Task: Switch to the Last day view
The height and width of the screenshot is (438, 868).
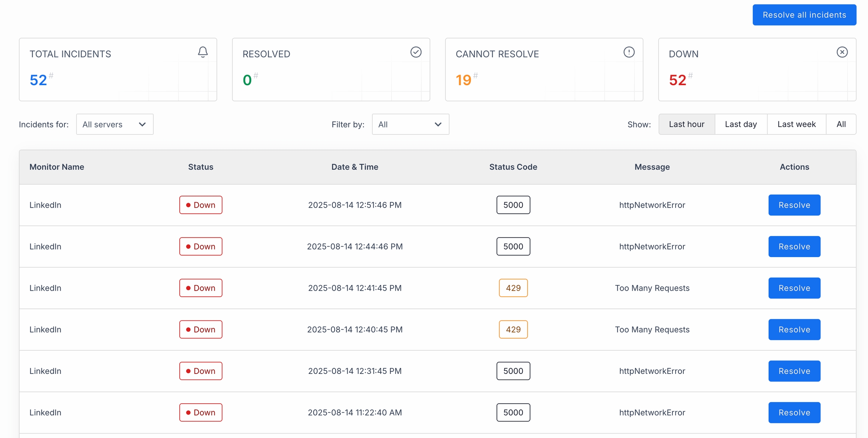Action: [x=741, y=124]
